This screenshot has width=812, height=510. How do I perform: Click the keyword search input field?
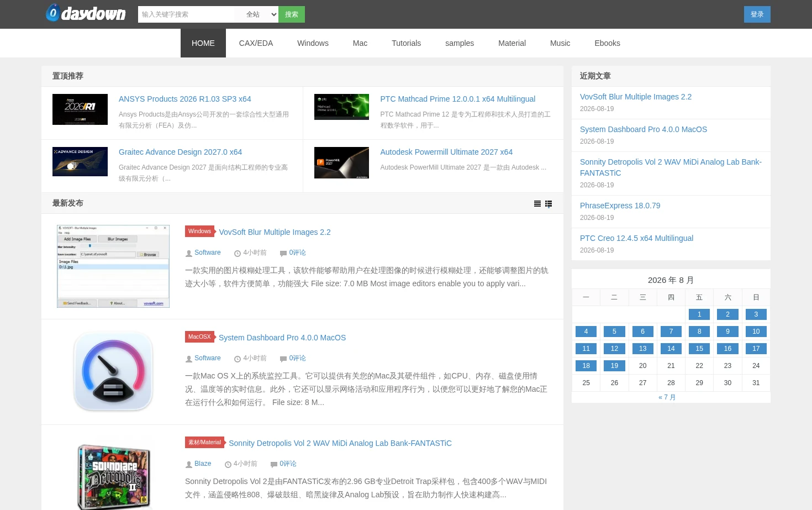click(x=186, y=14)
